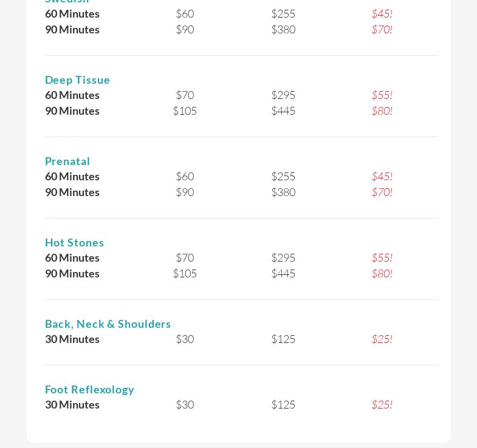Screen dimensions: 477x448
Task: Click Deep Tissue $55! discount price
Action: 382,95
